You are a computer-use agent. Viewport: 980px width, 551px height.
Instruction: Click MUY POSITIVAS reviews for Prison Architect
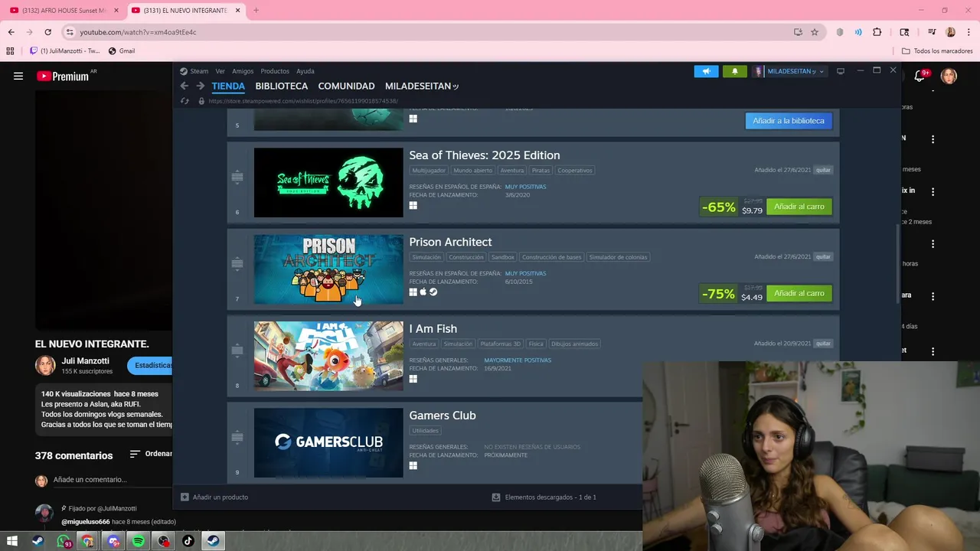525,273
